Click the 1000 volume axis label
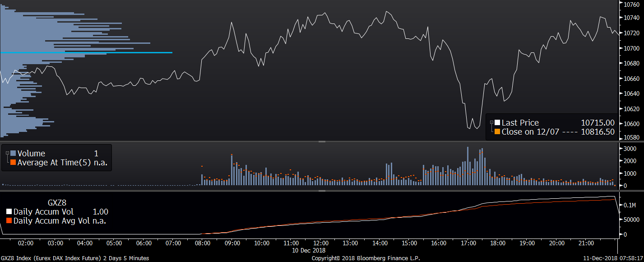Image resolution: width=644 pixels, height=262 pixels. point(630,173)
